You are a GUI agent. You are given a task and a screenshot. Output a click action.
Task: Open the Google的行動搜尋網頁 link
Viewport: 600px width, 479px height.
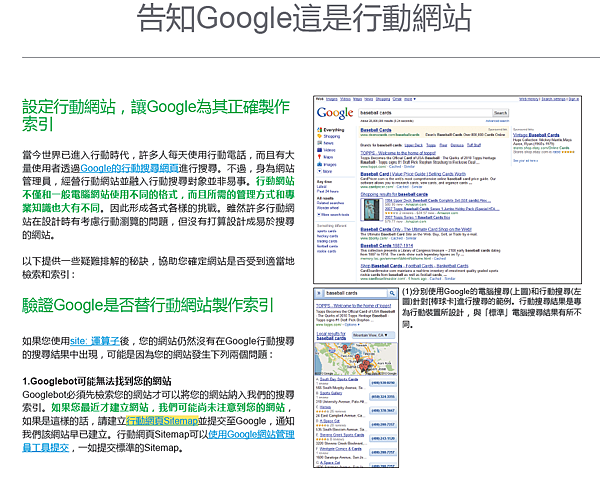click(x=129, y=168)
